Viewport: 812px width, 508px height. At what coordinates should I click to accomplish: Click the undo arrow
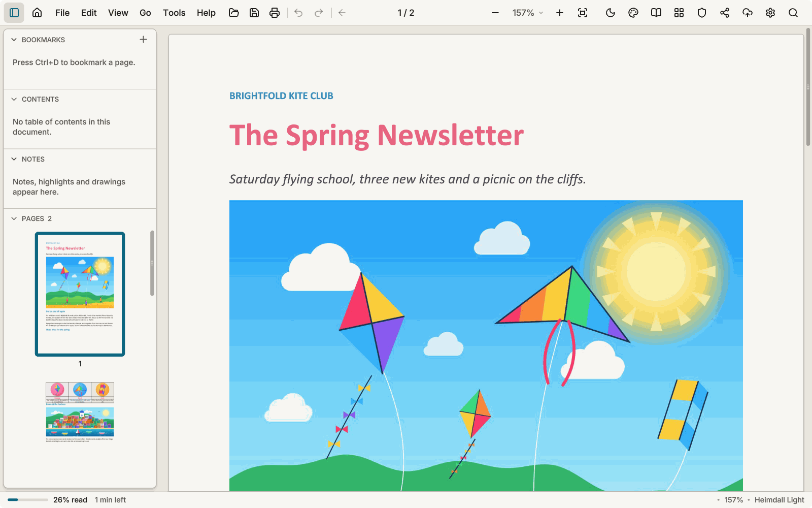[298, 13]
